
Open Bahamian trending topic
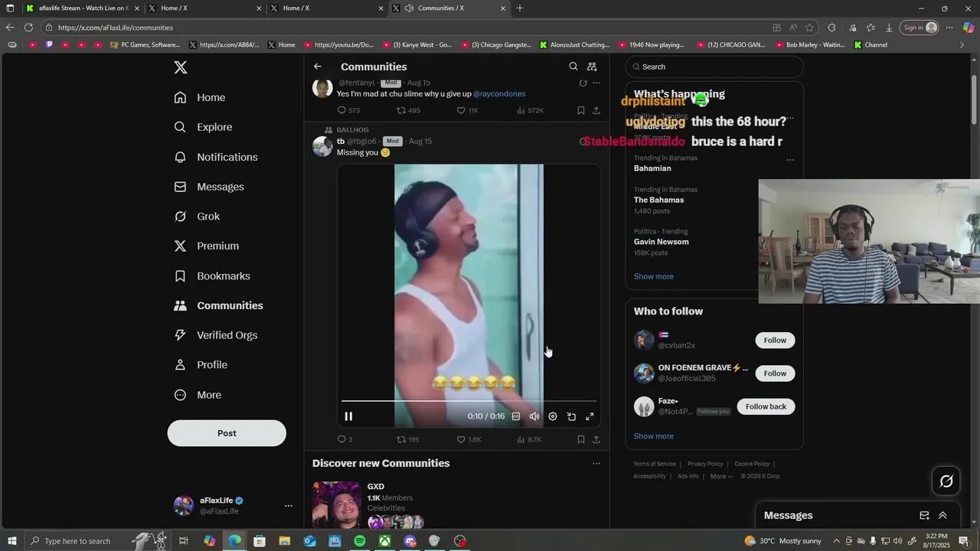652,168
